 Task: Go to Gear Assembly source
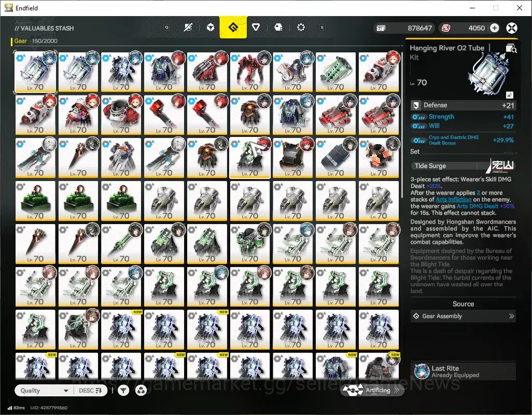pos(463,316)
